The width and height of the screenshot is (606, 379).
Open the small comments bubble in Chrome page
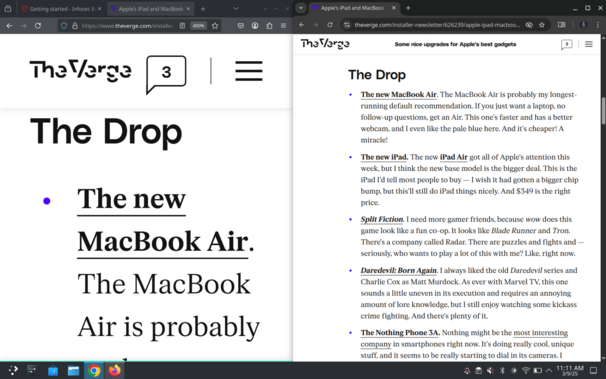coord(567,44)
